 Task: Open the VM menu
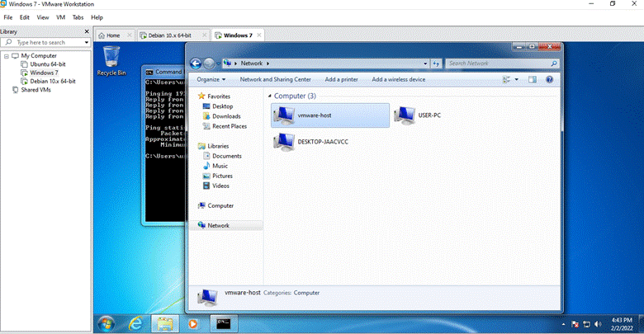[61, 17]
